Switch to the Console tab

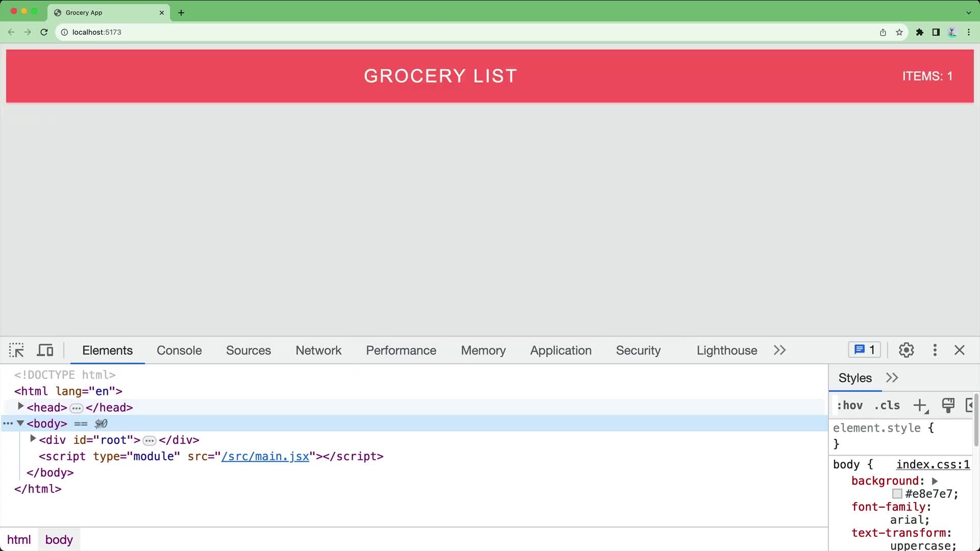(x=179, y=350)
